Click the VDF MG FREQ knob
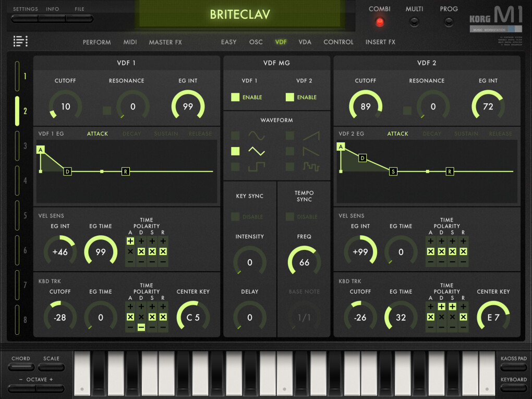The image size is (532, 399). (305, 262)
